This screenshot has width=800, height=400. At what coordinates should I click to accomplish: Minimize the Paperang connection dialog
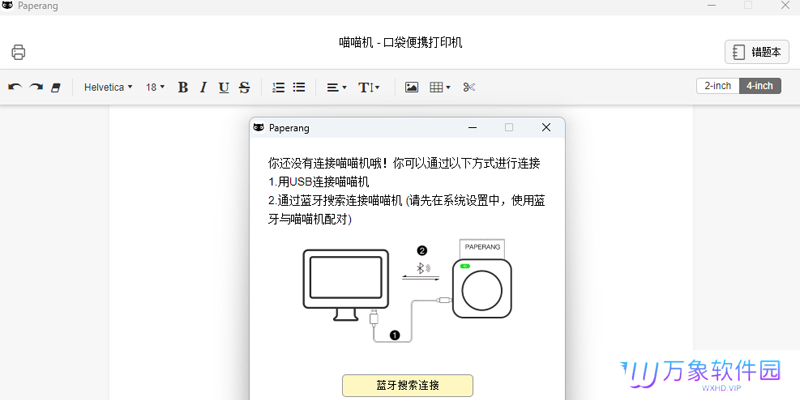pos(472,127)
